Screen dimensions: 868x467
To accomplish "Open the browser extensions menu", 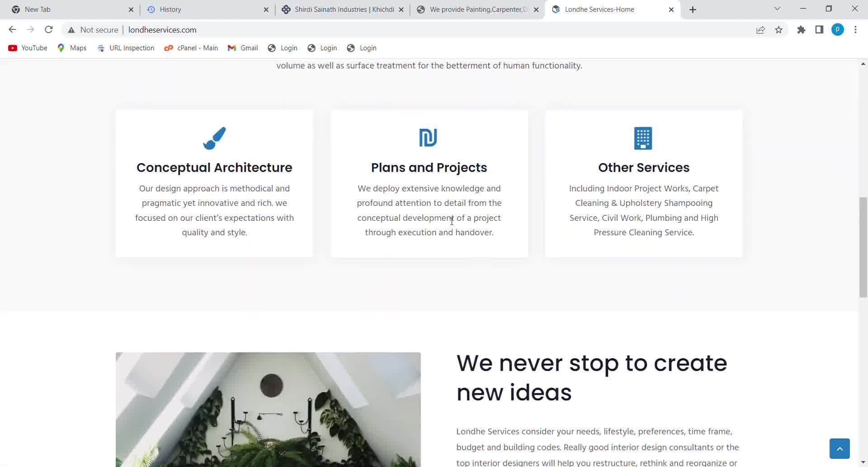I will click(x=801, y=29).
